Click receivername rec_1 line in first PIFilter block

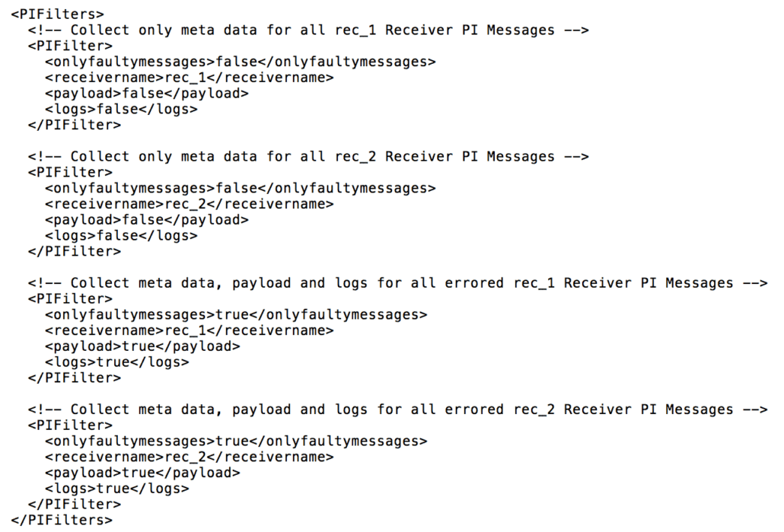click(189, 77)
